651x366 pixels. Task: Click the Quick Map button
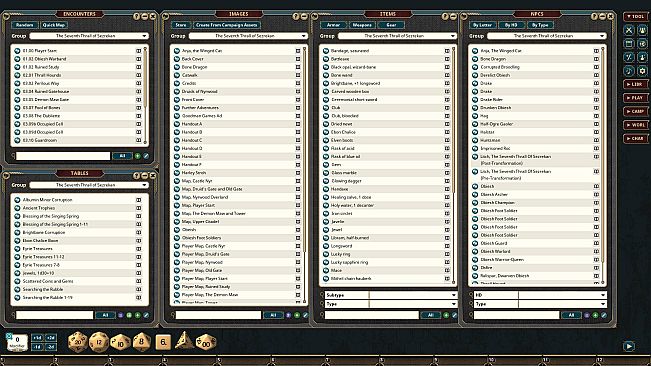[54, 25]
